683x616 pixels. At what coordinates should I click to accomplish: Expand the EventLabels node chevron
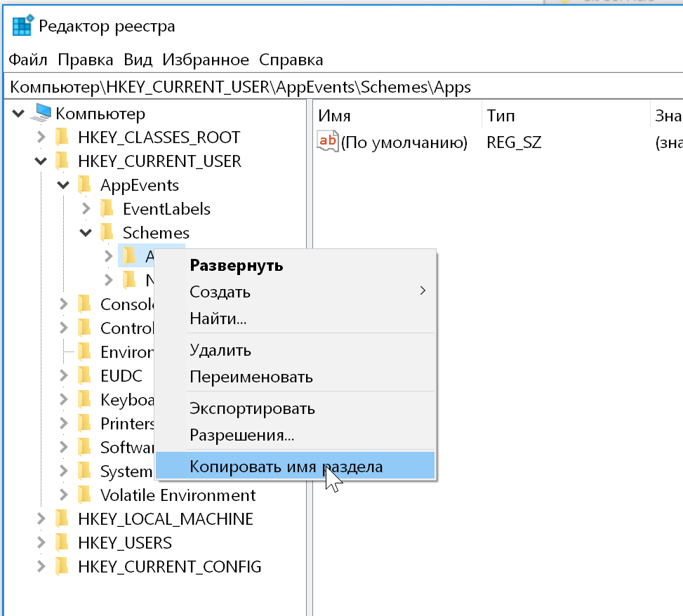(x=86, y=209)
